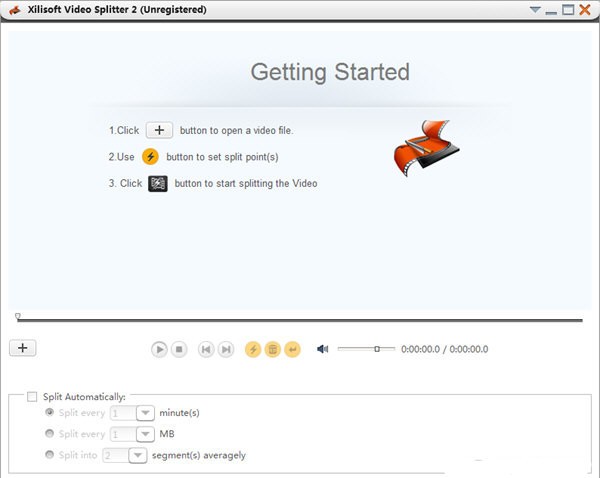Set a split point with lightning icon
The width and height of the screenshot is (600, 478).
click(254, 349)
